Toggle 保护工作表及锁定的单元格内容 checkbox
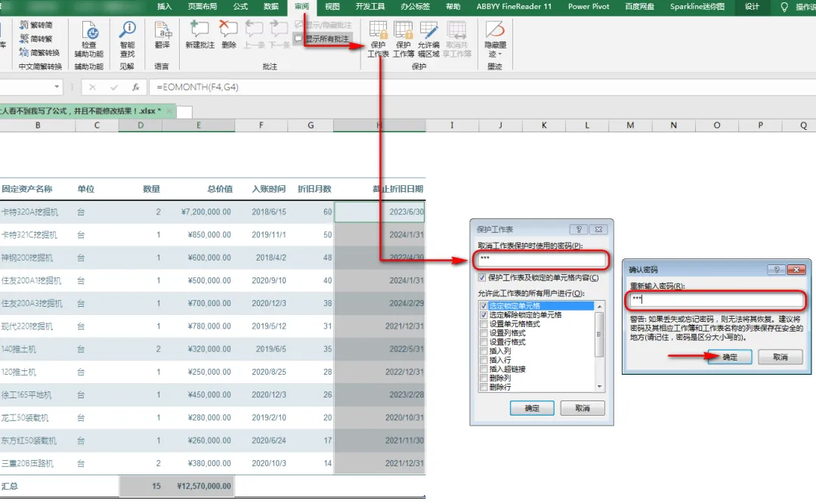Image resolution: width=816 pixels, height=504 pixels. (x=482, y=277)
